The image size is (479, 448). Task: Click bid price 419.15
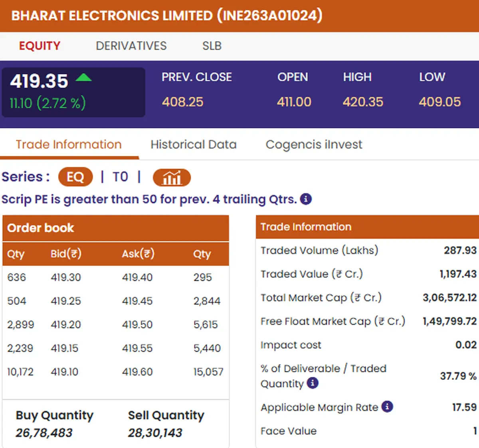tap(65, 348)
